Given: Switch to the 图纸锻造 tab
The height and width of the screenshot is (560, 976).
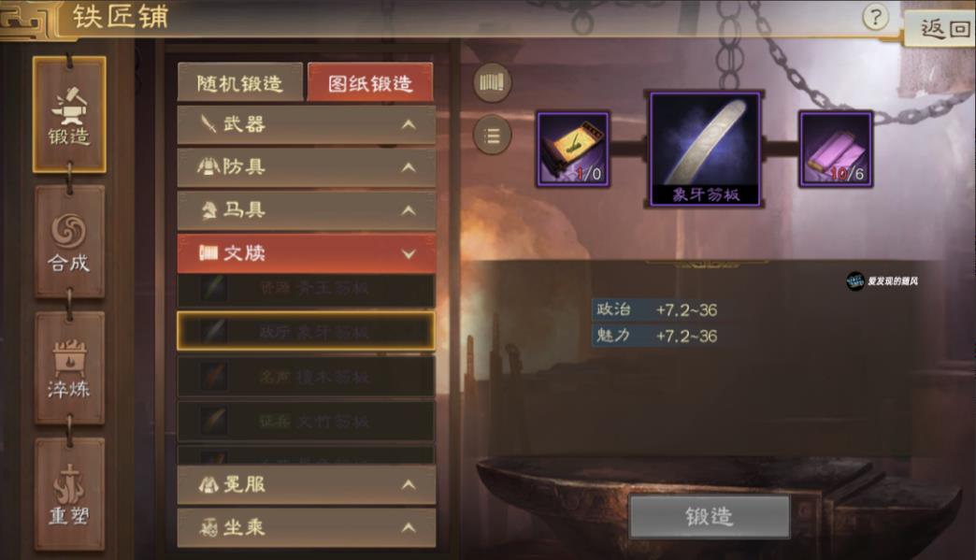Looking at the screenshot, I should (x=370, y=83).
